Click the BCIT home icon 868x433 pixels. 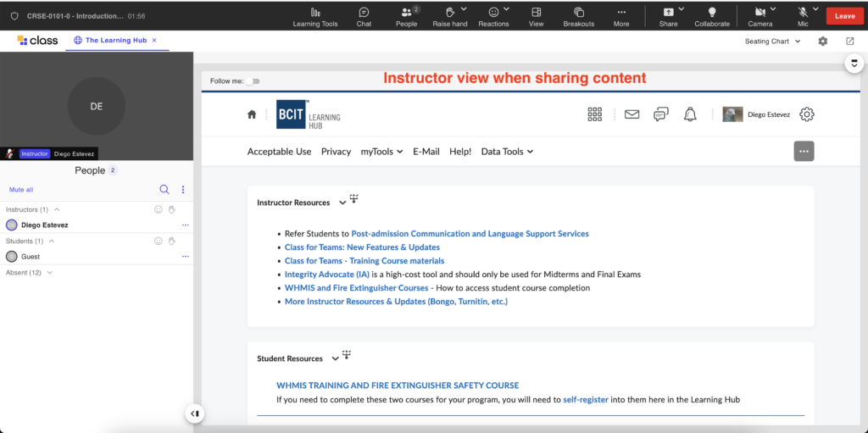(252, 114)
